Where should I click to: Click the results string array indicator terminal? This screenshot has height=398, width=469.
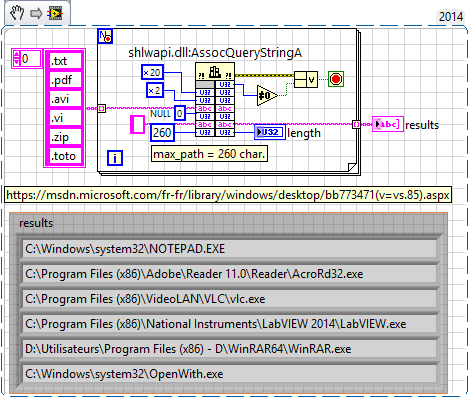click(388, 124)
